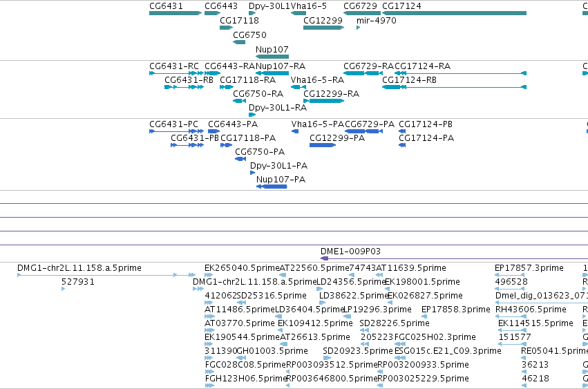This screenshot has height=389, width=588.
Task: Select EST LP19296.3prime label
Action: (x=378, y=310)
